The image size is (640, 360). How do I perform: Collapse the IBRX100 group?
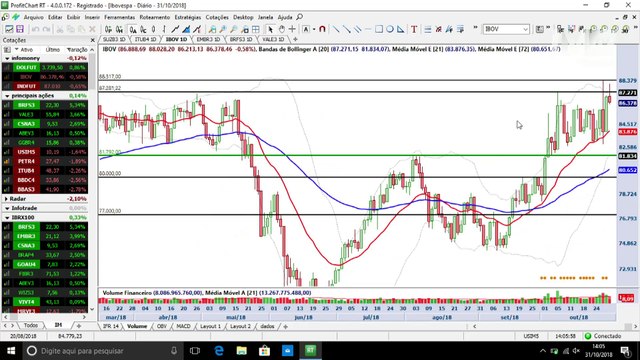tap(7, 218)
